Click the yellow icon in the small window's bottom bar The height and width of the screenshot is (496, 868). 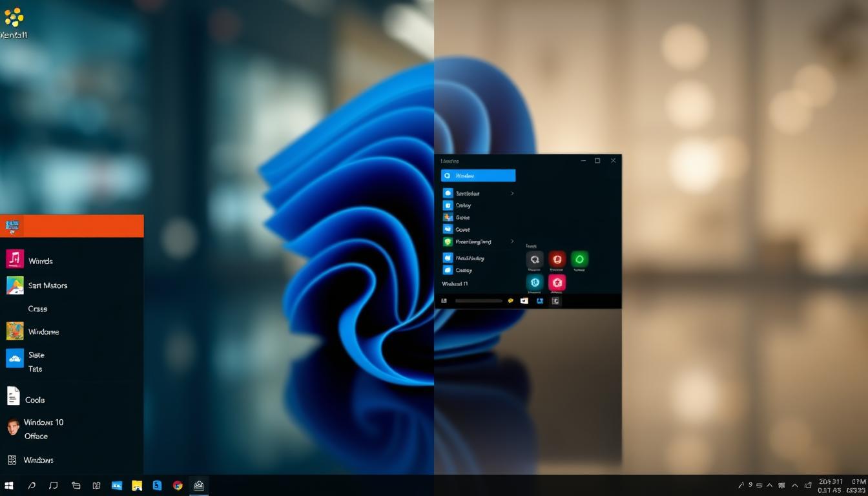pyautogui.click(x=510, y=301)
